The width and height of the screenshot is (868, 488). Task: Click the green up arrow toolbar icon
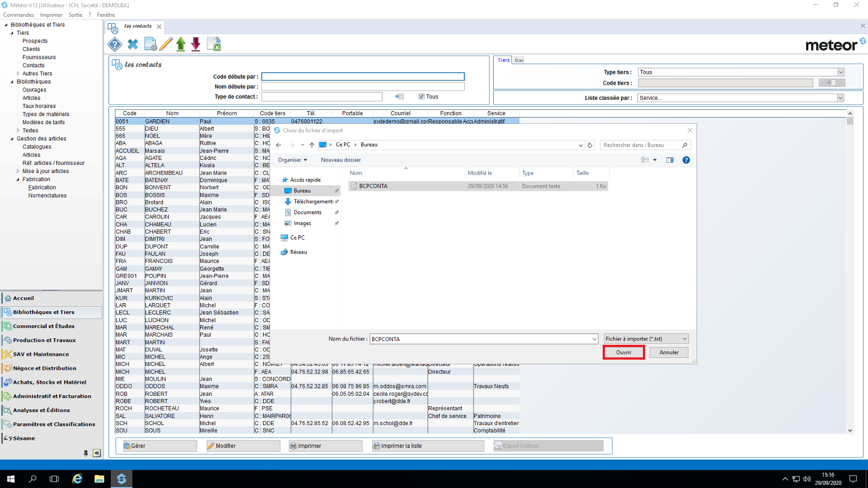181,44
